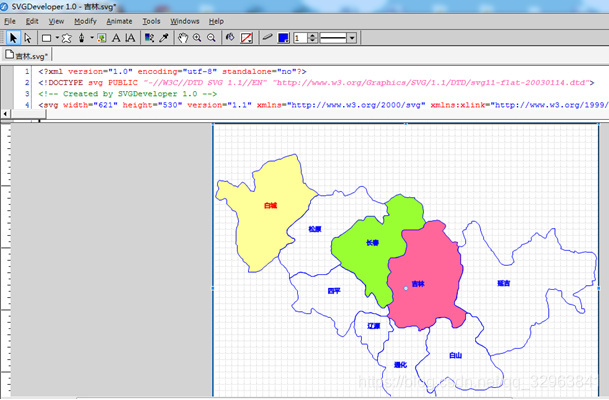Click the zoom out magnifier
609x400 pixels.
click(x=211, y=38)
